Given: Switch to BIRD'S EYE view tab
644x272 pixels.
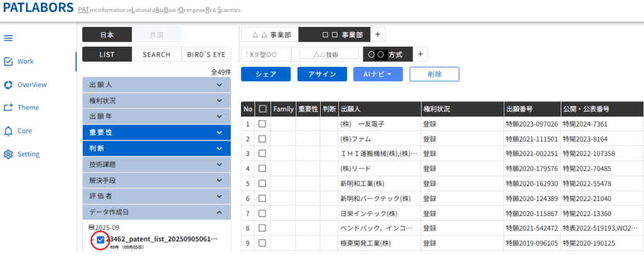Looking at the screenshot, I should point(206,55).
